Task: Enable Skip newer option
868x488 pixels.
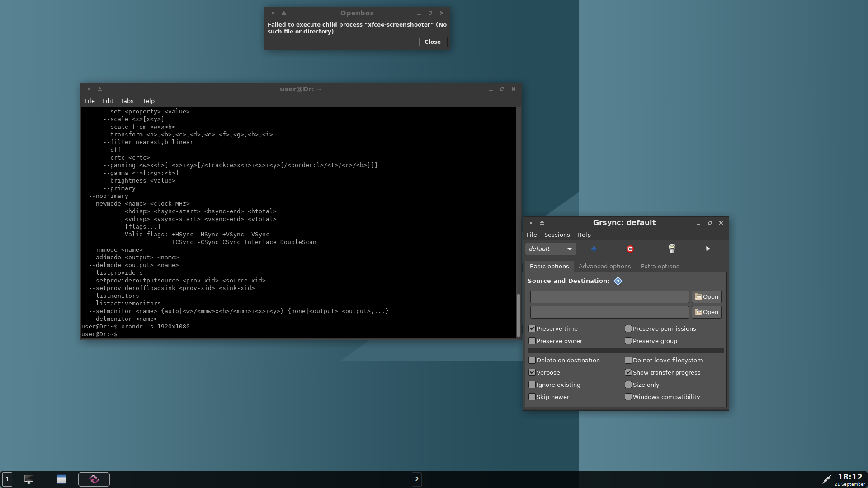Action: pyautogui.click(x=532, y=397)
